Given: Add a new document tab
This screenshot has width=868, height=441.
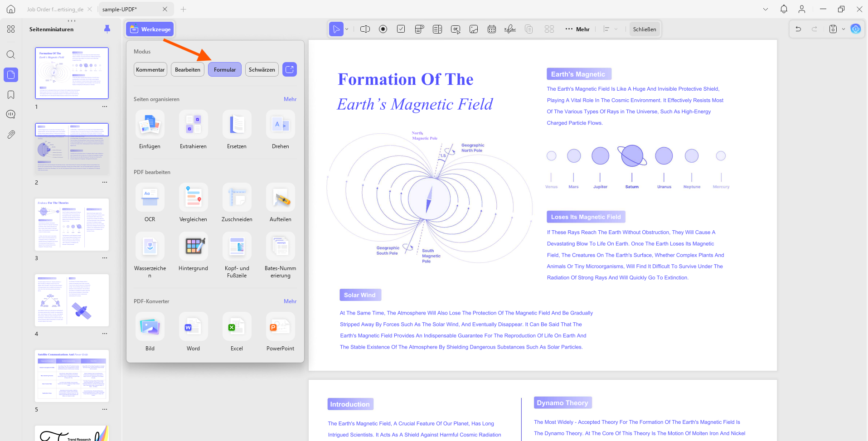Looking at the screenshot, I should [x=183, y=9].
